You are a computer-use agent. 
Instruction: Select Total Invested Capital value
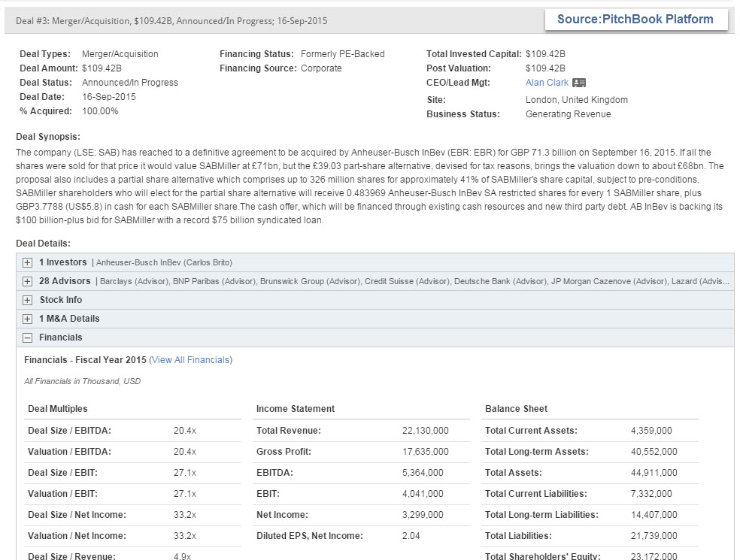tap(545, 54)
